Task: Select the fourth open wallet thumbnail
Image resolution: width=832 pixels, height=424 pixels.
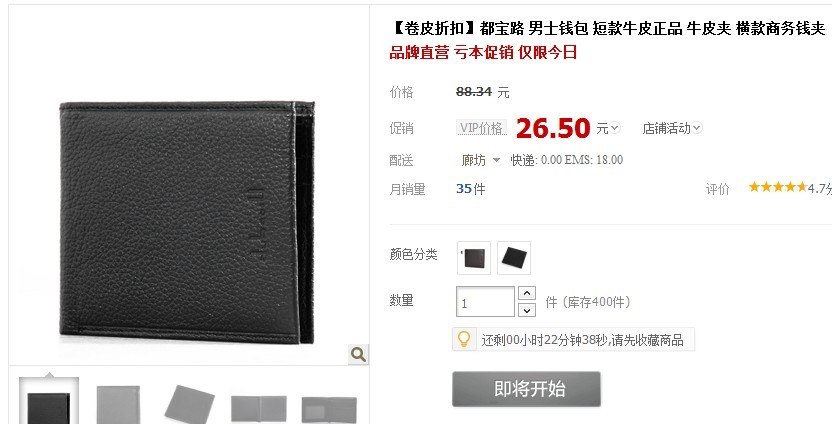Action: [259, 409]
